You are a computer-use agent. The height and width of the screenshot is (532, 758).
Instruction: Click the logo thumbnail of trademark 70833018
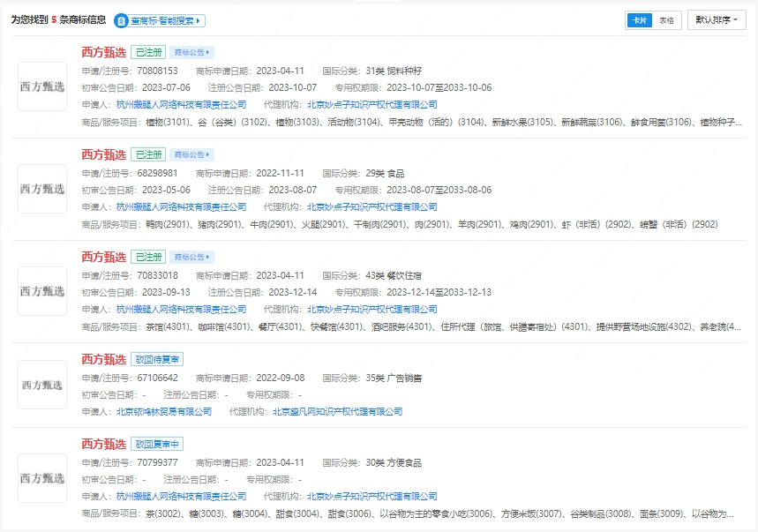coord(42,291)
